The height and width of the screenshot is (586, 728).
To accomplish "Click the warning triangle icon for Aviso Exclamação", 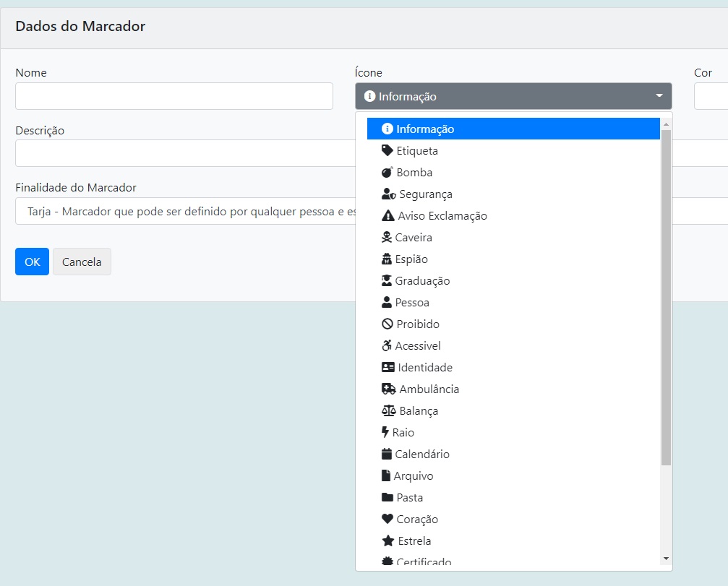I will (x=388, y=216).
